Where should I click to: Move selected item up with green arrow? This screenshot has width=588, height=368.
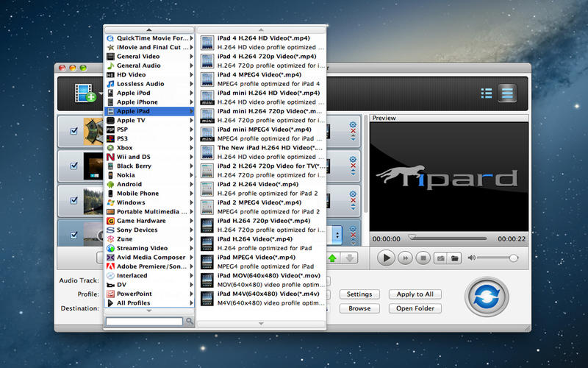(332, 258)
